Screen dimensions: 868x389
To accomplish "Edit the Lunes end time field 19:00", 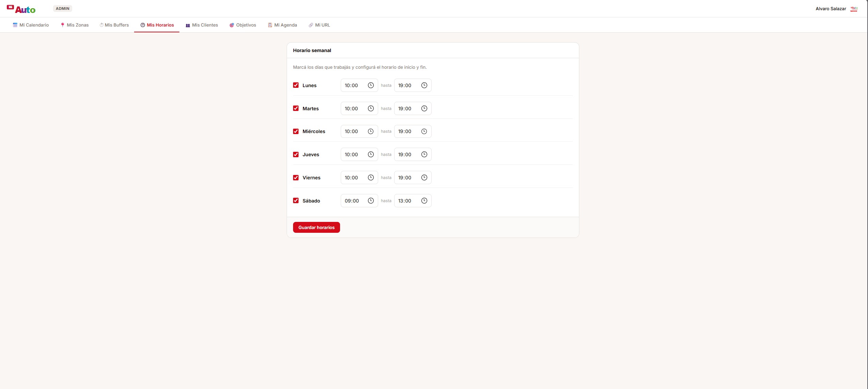I will pos(413,85).
